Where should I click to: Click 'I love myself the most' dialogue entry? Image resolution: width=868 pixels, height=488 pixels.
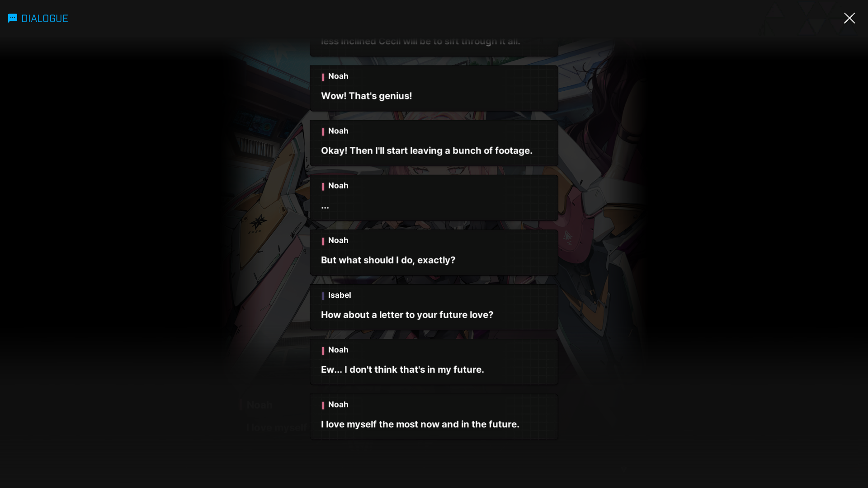click(434, 416)
